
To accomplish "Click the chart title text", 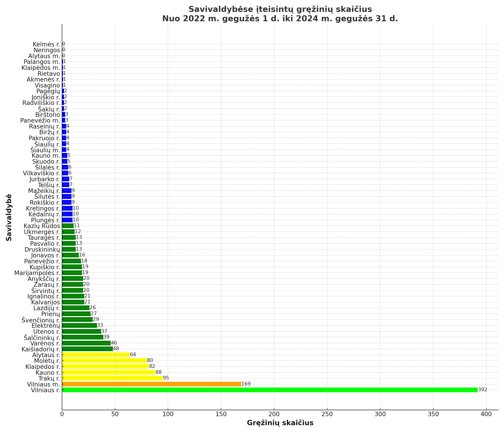I will click(x=280, y=14).
